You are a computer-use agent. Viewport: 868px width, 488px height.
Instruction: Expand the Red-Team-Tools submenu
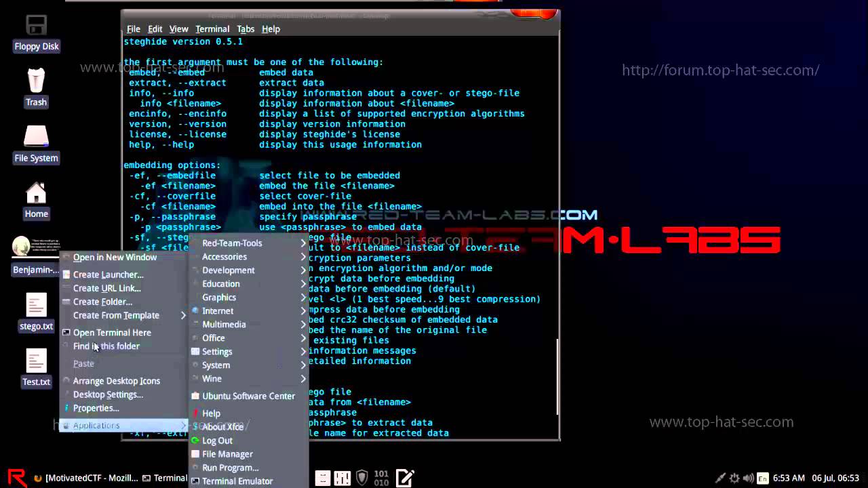click(x=248, y=243)
